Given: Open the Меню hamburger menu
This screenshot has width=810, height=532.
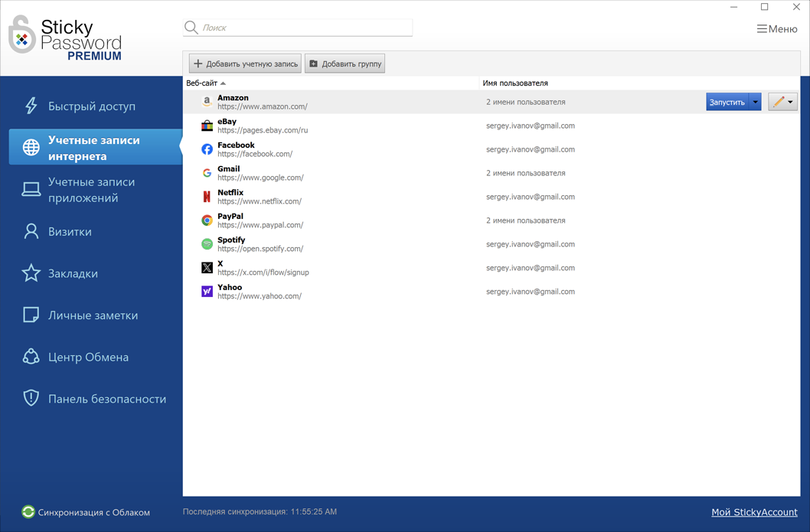Looking at the screenshot, I should point(776,29).
